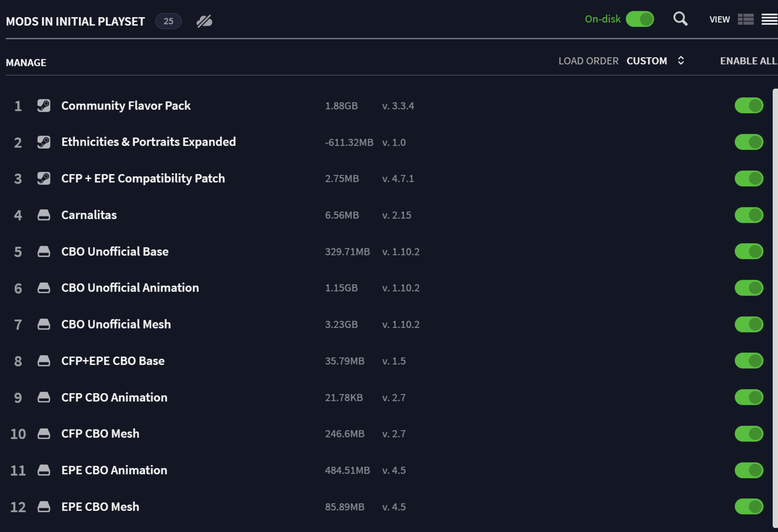Image resolution: width=778 pixels, height=532 pixels.
Task: Click the drive icon beside CFP CBO Animation
Action: 43,397
